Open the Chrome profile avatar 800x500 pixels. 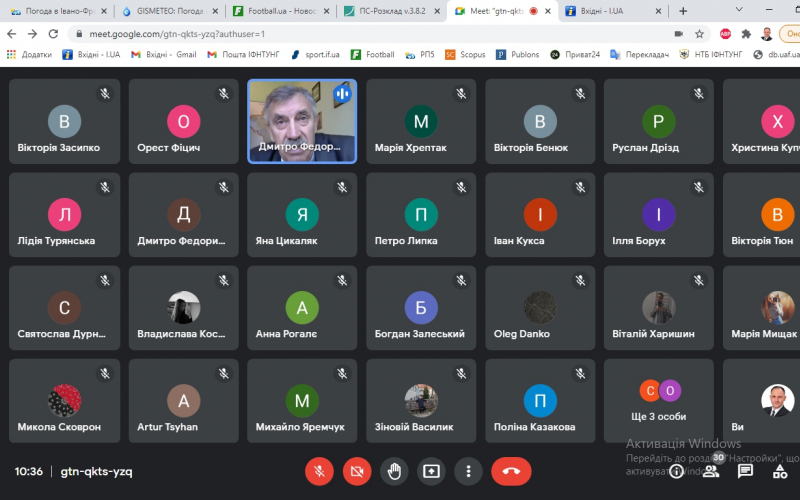(766, 34)
